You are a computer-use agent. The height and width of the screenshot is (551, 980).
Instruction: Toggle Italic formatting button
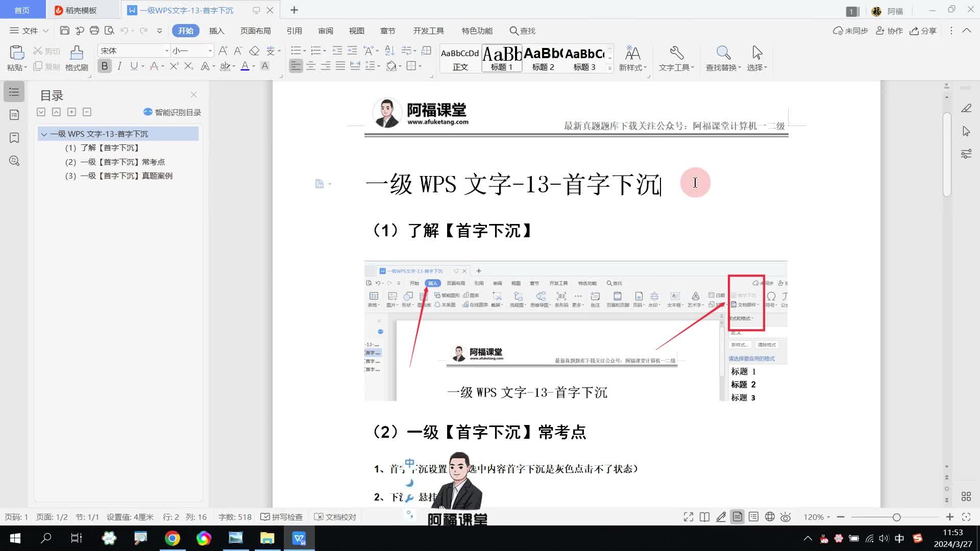coord(119,66)
